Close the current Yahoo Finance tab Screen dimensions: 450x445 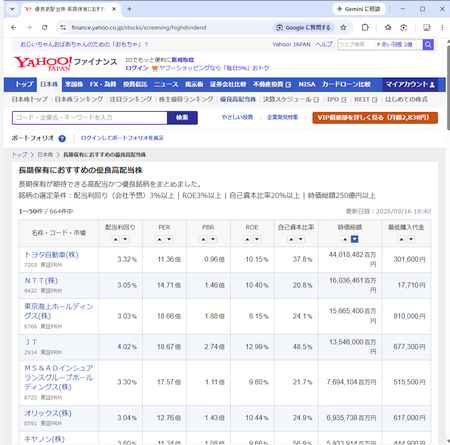click(114, 9)
